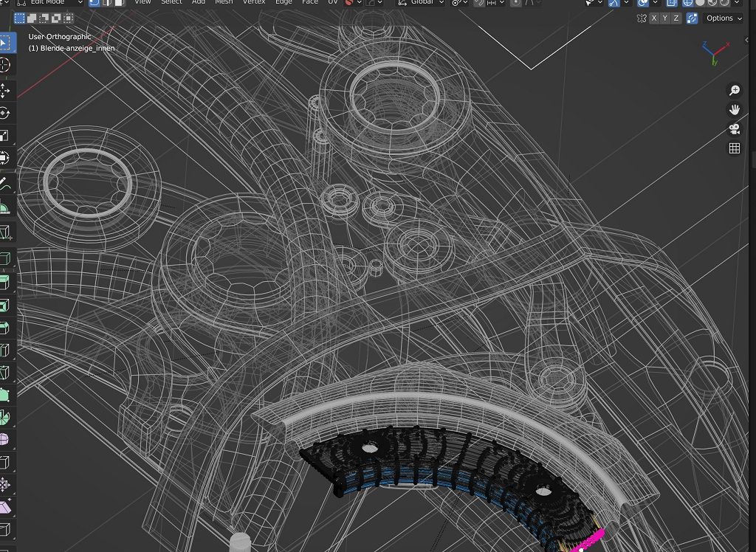Open the Face menu
This screenshot has width=756, height=552.
(x=309, y=2)
